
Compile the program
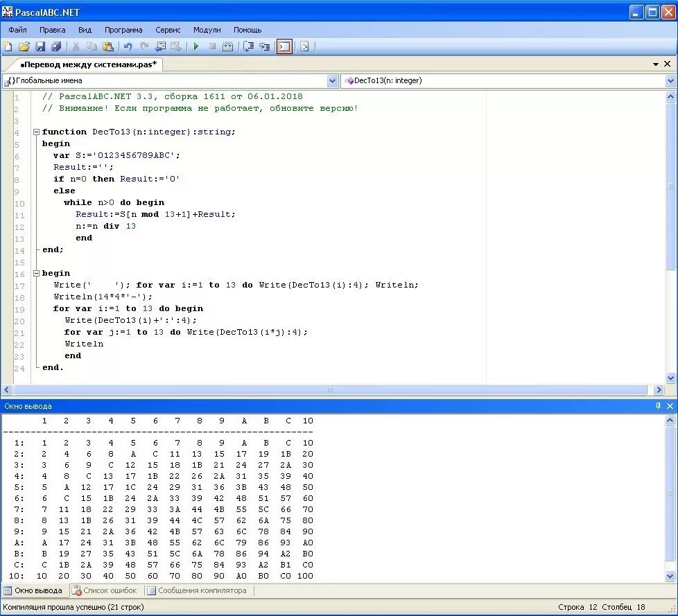(x=227, y=46)
